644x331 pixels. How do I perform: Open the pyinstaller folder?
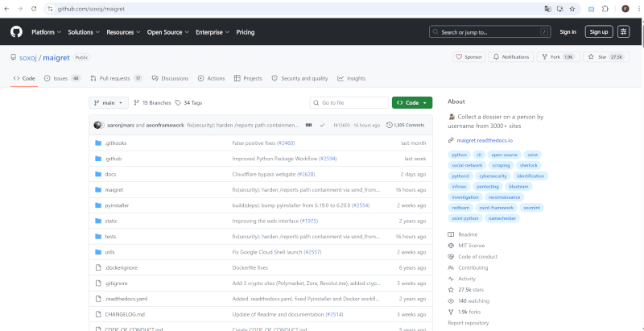pos(117,205)
